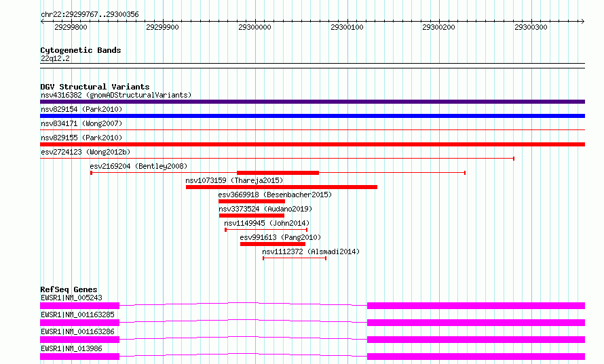Select the esv3669918 Besenbacher2015 red bar
This screenshot has width=604, height=364.
click(252, 201)
